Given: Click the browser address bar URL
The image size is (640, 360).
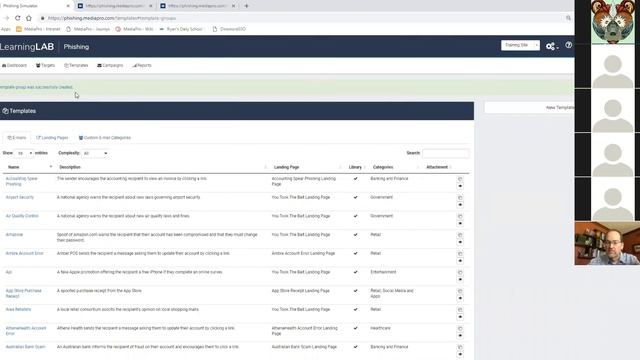Looking at the screenshot, I should click(x=112, y=18).
